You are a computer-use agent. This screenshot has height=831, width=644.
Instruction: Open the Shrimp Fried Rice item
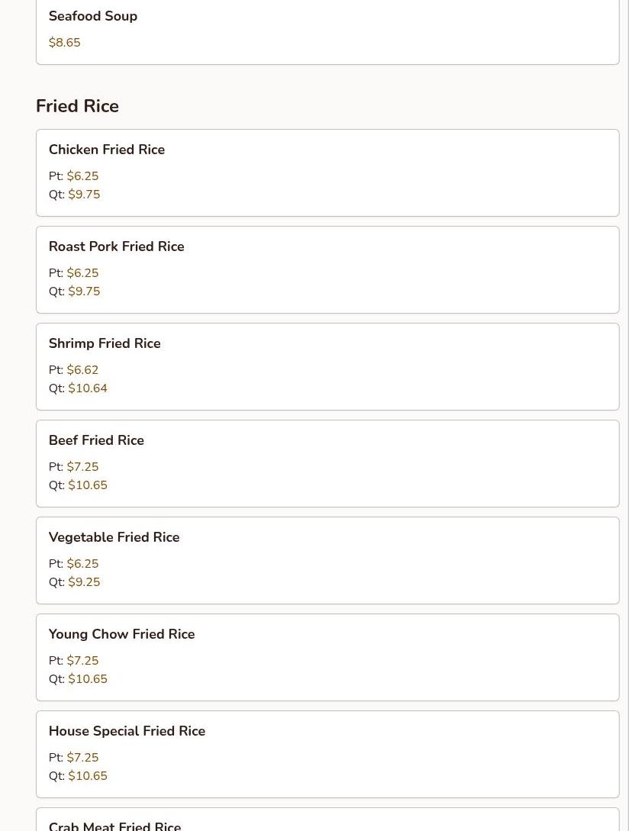click(105, 344)
